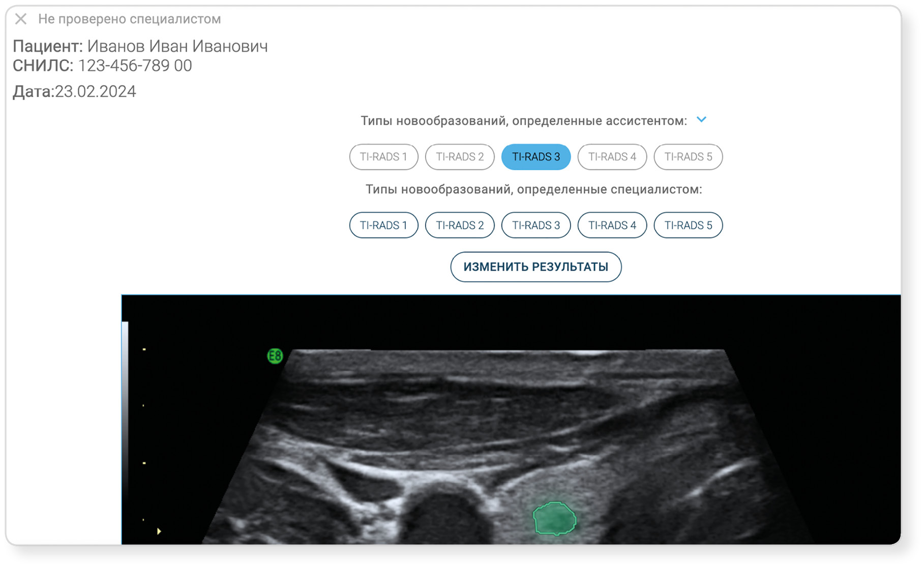Choose specialist TI-RADS 3 option

[x=535, y=225]
